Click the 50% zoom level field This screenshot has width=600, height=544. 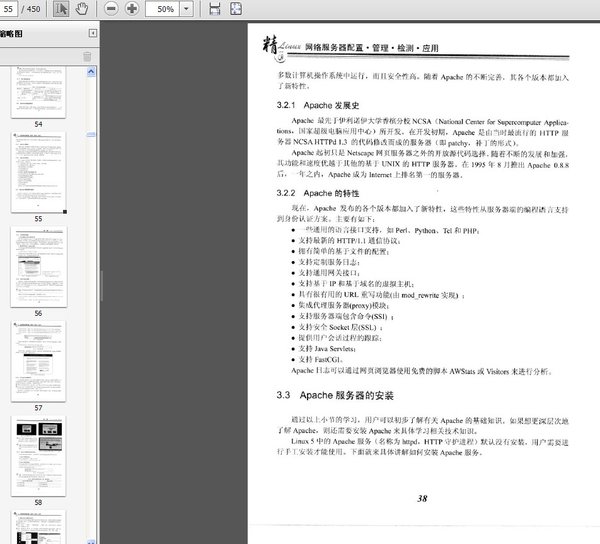click(x=162, y=9)
